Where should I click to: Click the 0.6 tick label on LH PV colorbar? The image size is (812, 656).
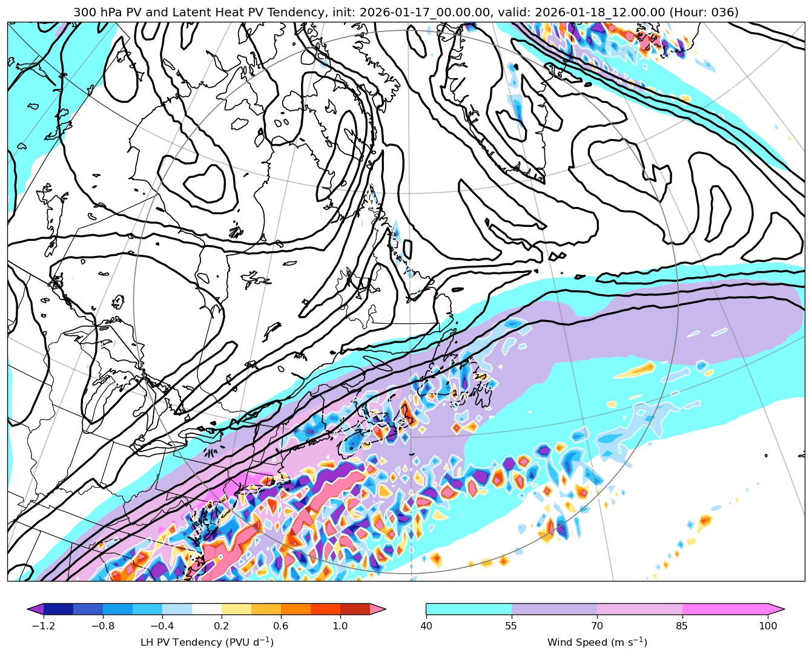click(281, 626)
